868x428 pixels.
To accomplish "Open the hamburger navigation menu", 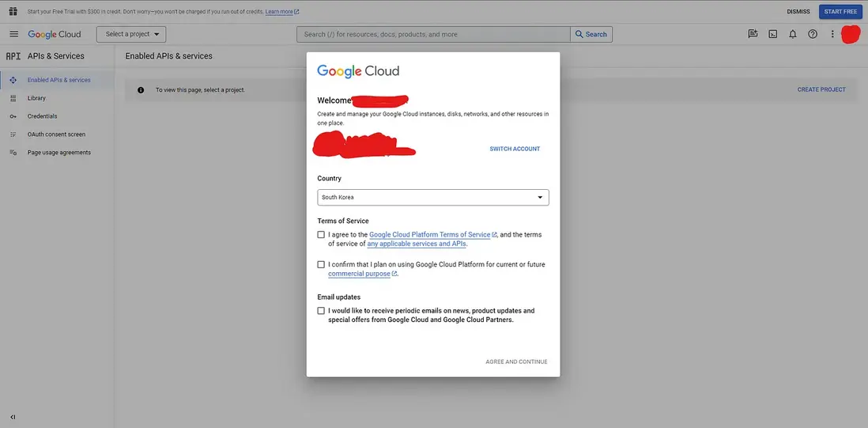I will click(14, 34).
